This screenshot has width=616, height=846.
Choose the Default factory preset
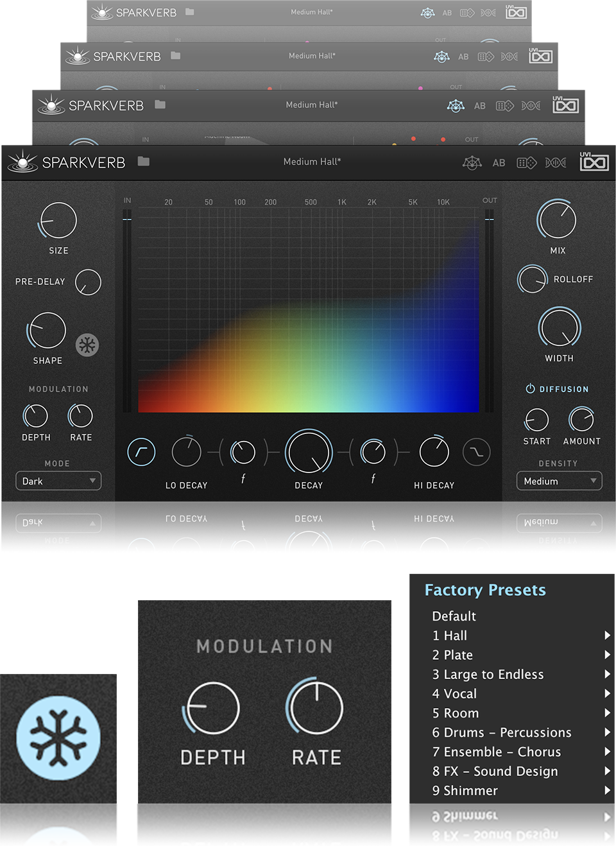454,616
